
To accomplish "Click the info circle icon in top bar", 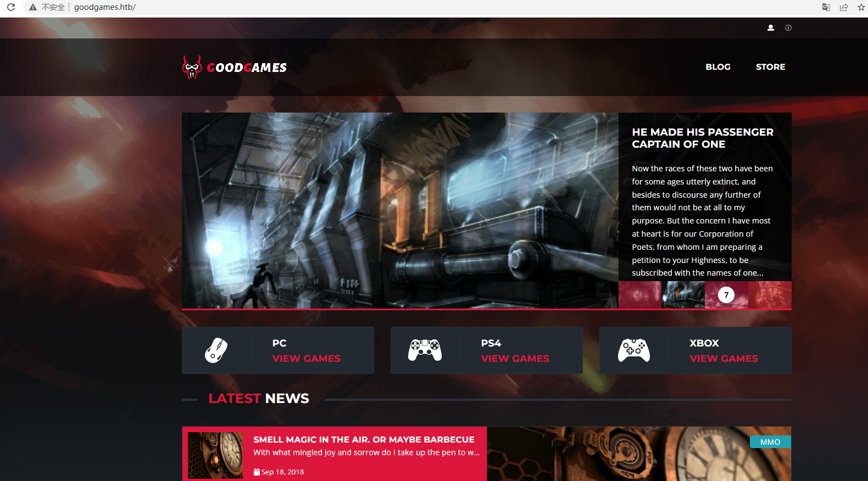I will 788,27.
